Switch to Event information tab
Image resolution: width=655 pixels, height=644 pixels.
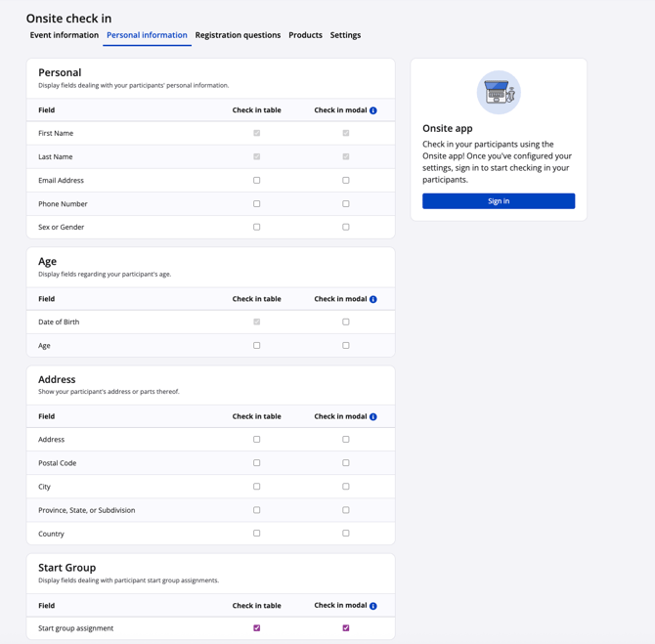65,35
